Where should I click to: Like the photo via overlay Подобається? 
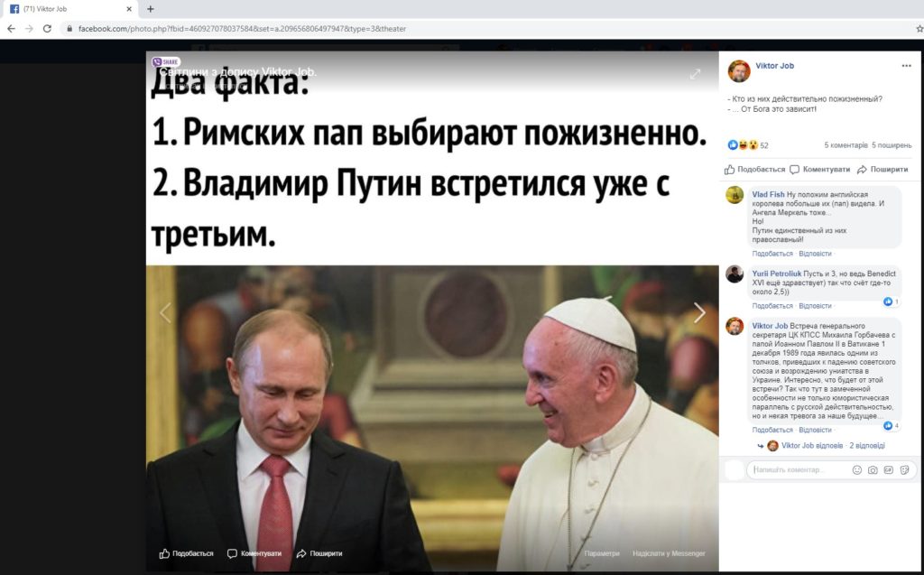186,553
